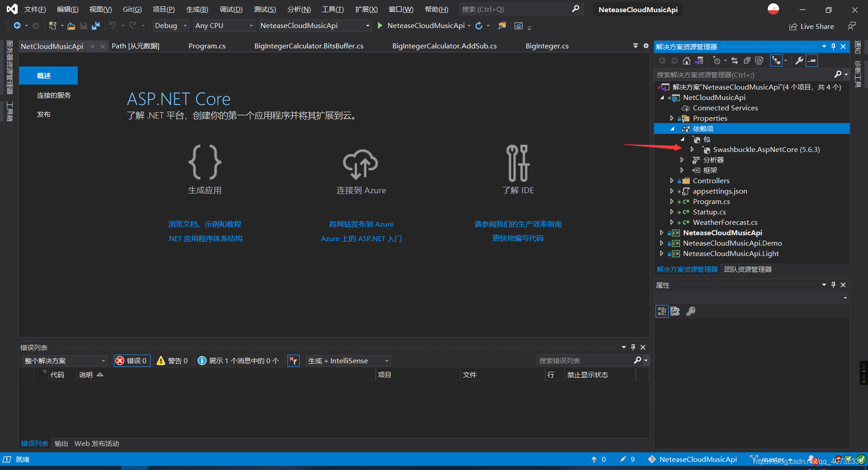Open the Debug configuration dropdown

(170, 26)
